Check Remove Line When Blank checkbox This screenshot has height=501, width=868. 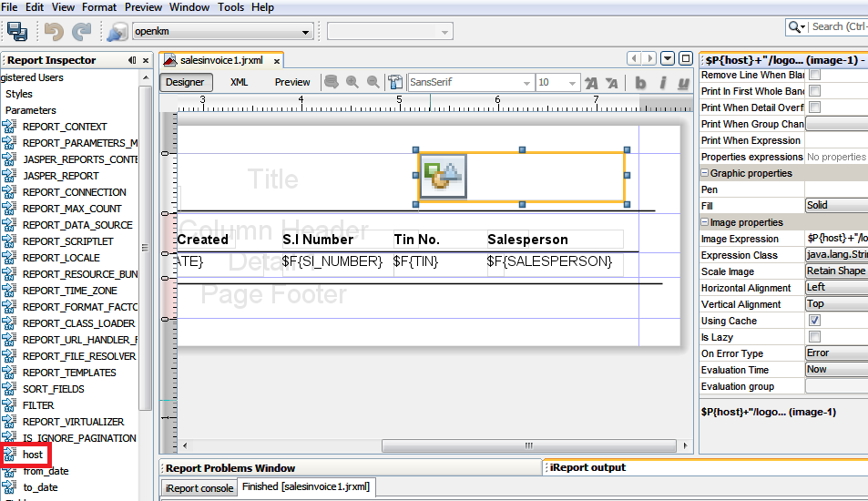click(814, 75)
